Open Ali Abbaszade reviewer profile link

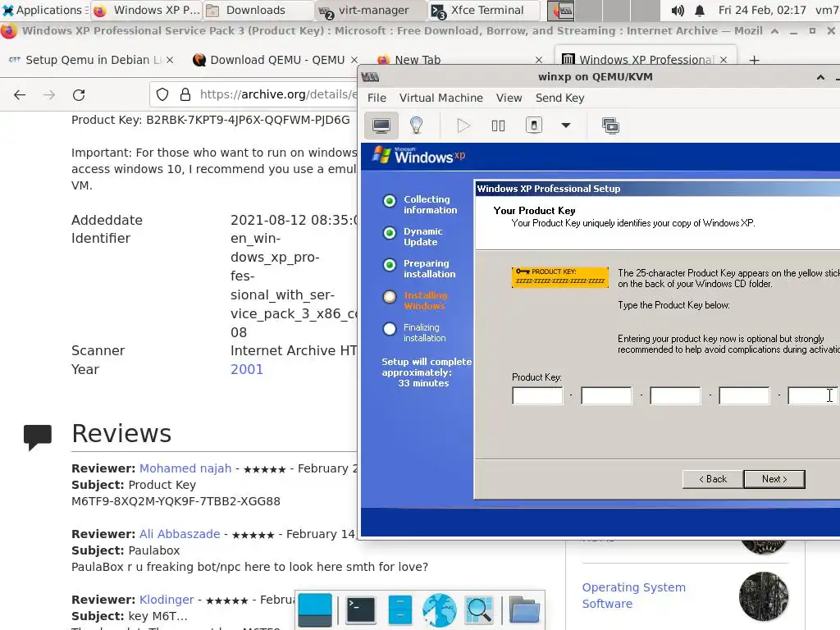pos(180,534)
